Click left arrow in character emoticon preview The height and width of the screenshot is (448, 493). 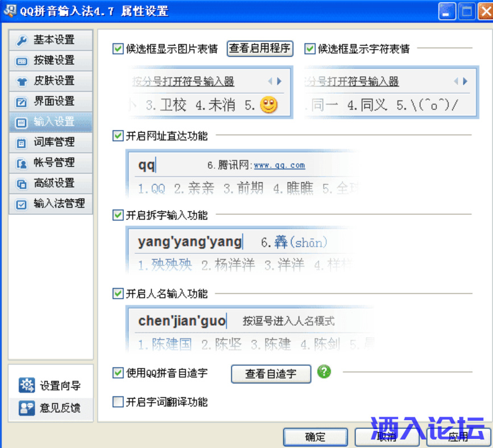(x=456, y=81)
